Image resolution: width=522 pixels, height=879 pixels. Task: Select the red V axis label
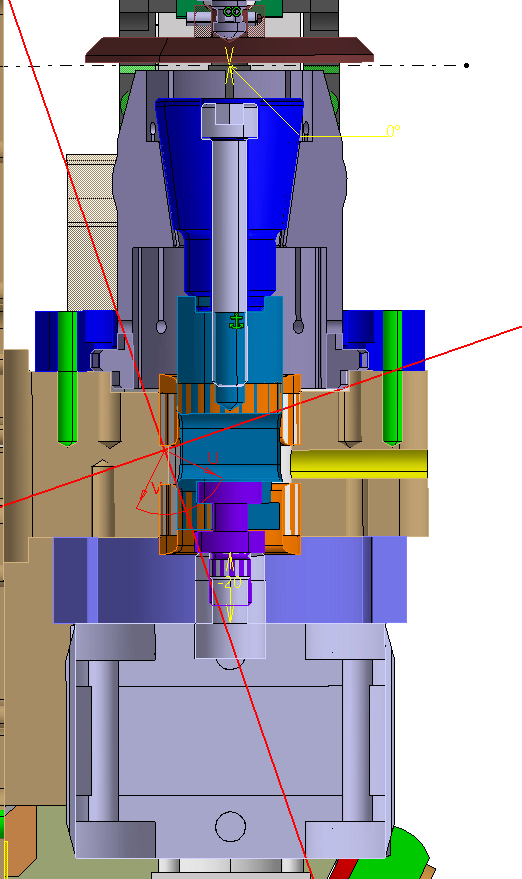(156, 488)
